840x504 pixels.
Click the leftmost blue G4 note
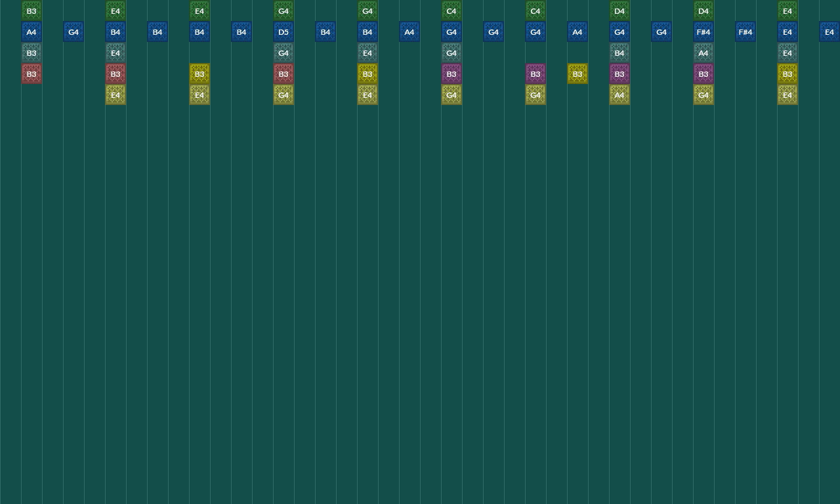(x=73, y=31)
